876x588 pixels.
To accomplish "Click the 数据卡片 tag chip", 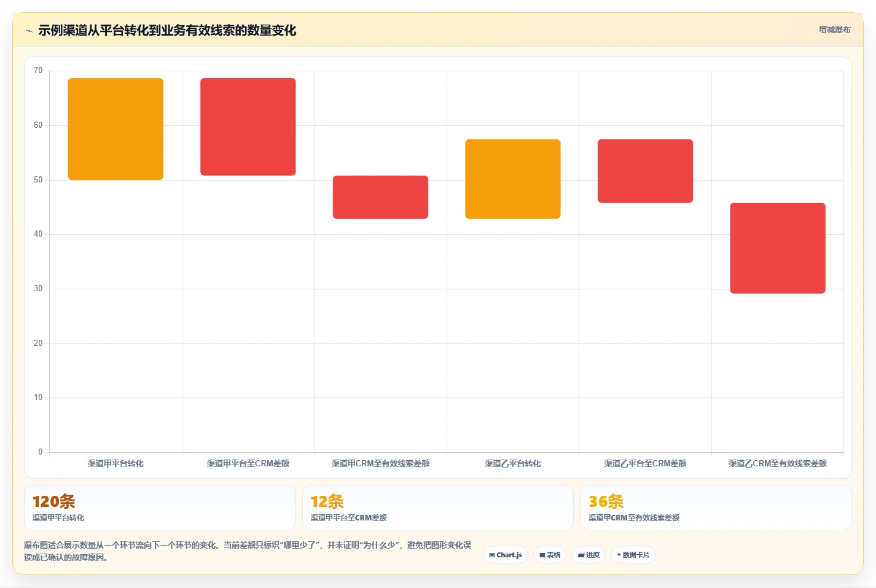I will (633, 555).
